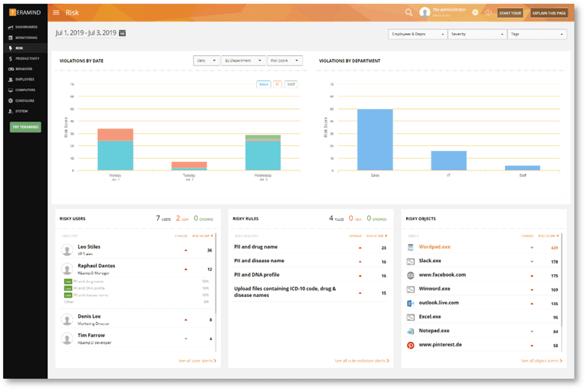Click The Administrator profile avatar
The width and height of the screenshot is (588, 390).
(x=425, y=13)
